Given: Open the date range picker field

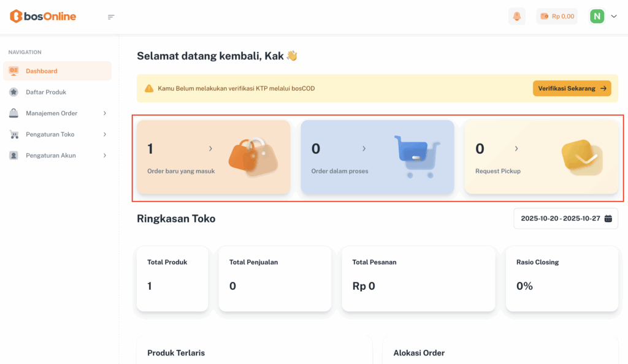Looking at the screenshot, I should [560, 219].
